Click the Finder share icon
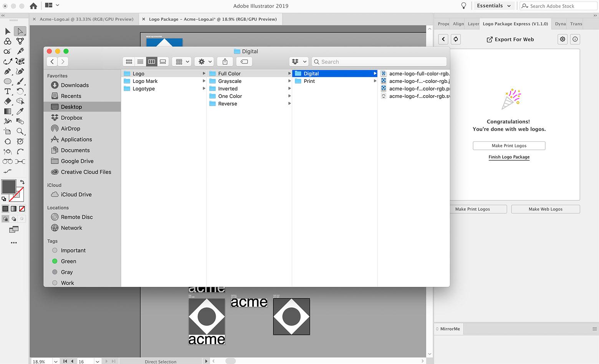 pyautogui.click(x=225, y=61)
